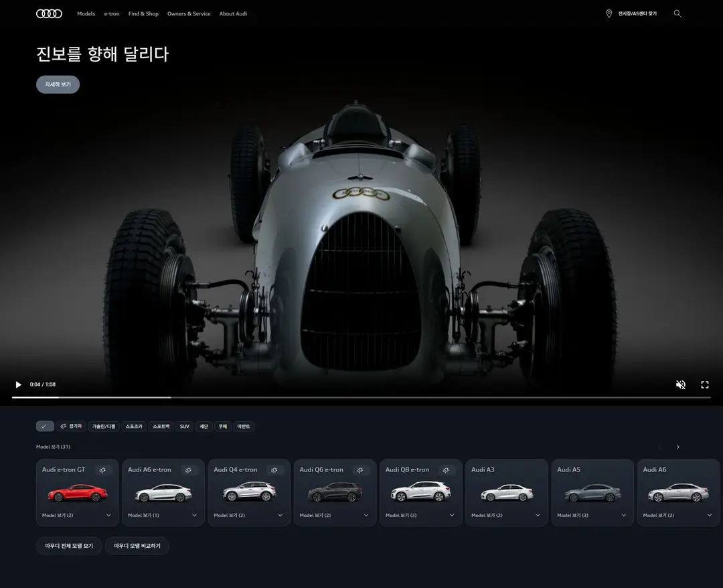Image resolution: width=723 pixels, height=588 pixels.
Task: Click the Audi four-rings logo
Action: click(x=49, y=14)
